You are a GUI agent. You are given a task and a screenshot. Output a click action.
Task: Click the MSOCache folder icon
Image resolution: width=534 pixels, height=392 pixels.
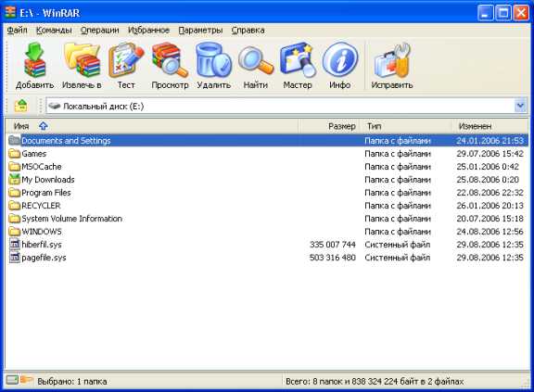(14, 167)
